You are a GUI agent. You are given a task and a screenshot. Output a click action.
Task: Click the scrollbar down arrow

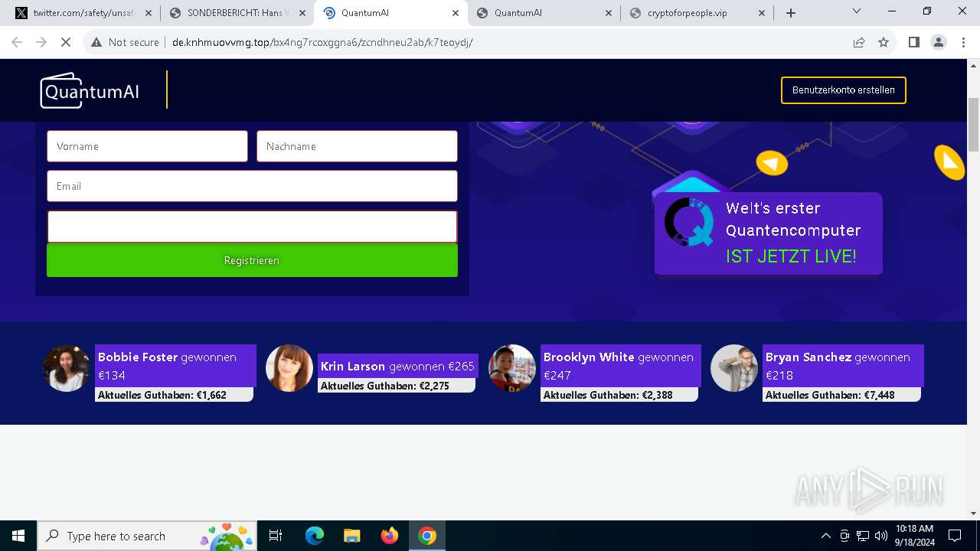[973, 514]
